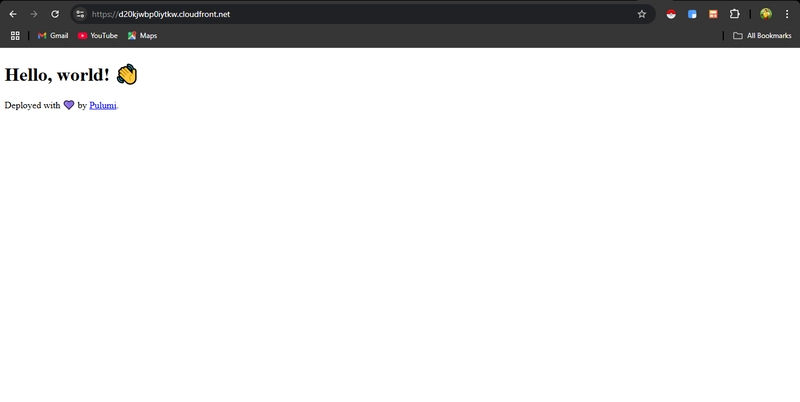The image size is (800, 402).
Task: Open the orange extension icon
Action: click(713, 14)
